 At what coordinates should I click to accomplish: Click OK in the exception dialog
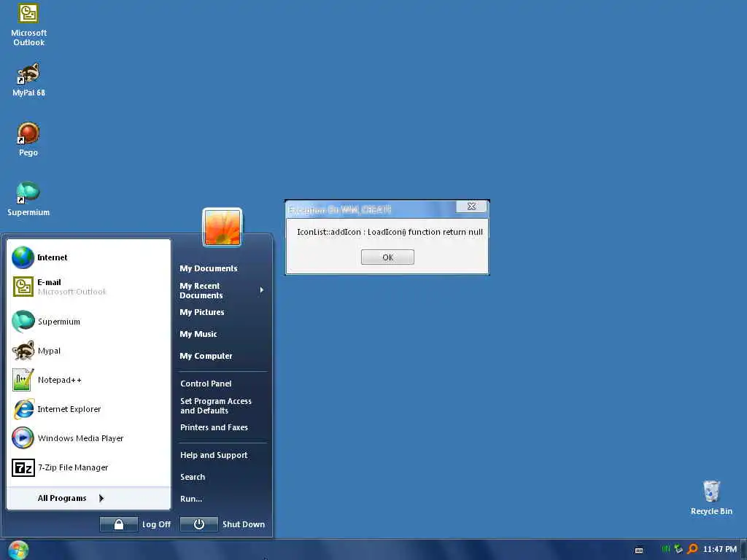pyautogui.click(x=387, y=257)
